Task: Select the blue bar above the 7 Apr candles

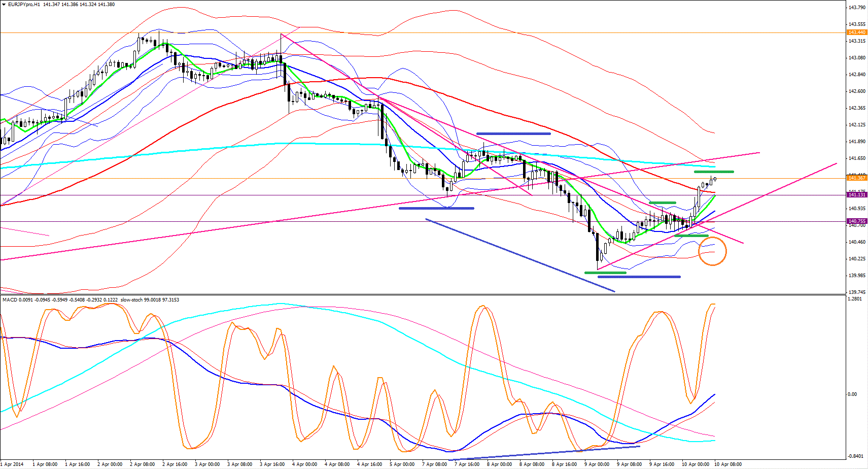Action: (513, 134)
